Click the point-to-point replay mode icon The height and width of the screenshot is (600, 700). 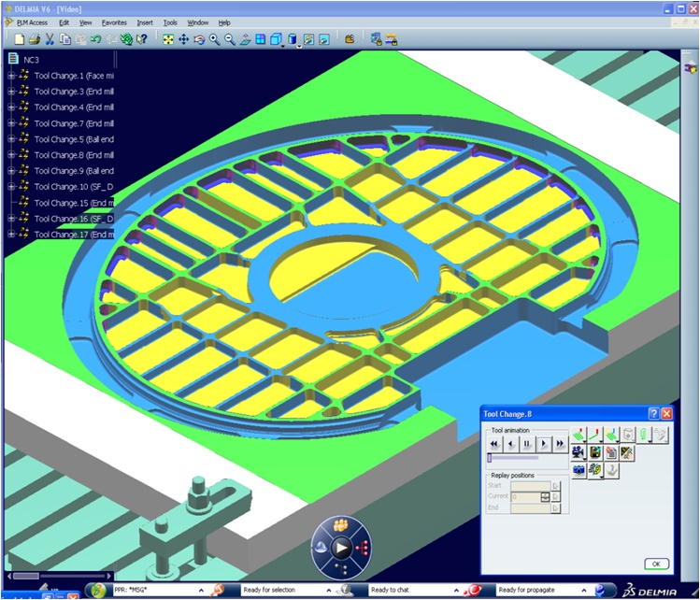594,435
